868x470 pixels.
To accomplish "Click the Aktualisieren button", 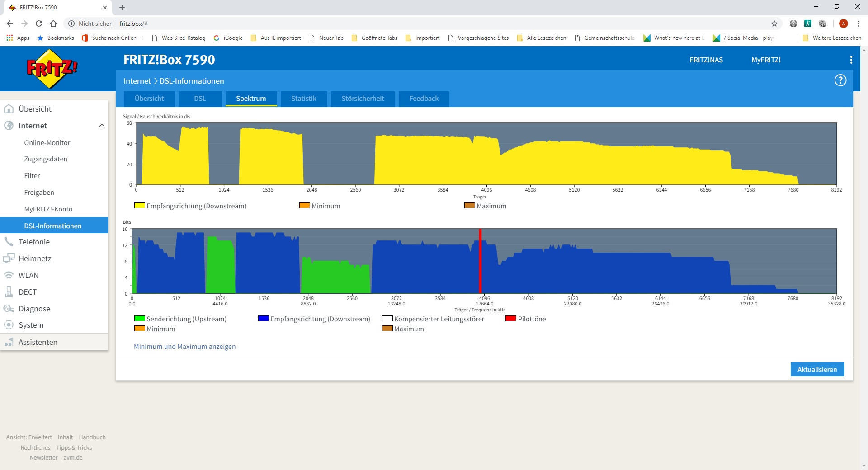I will click(x=817, y=369).
